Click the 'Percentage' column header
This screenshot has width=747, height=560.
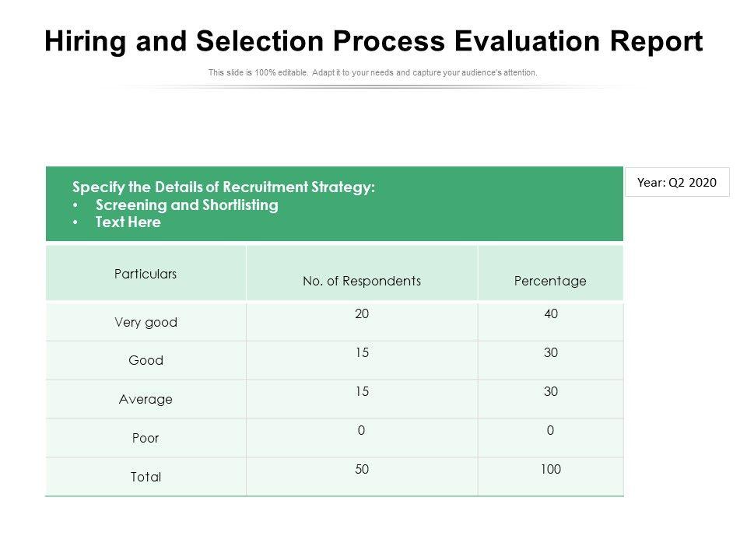coord(550,281)
